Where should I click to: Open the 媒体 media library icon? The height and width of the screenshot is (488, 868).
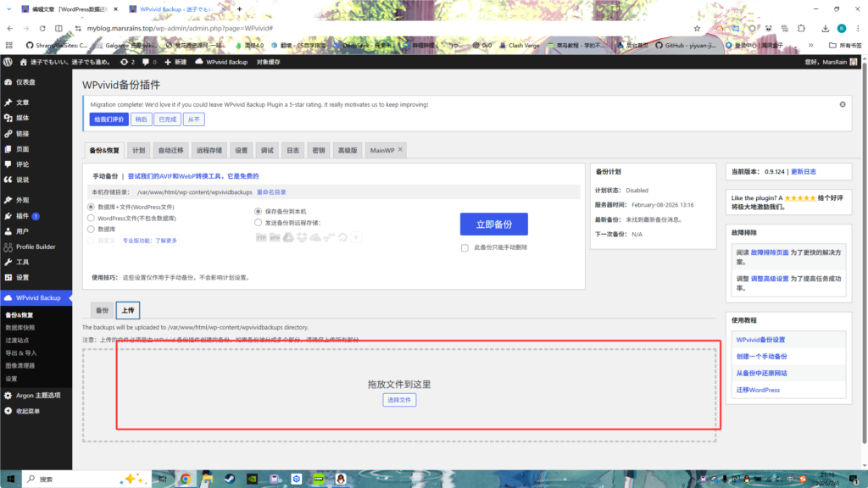pyautogui.click(x=8, y=118)
